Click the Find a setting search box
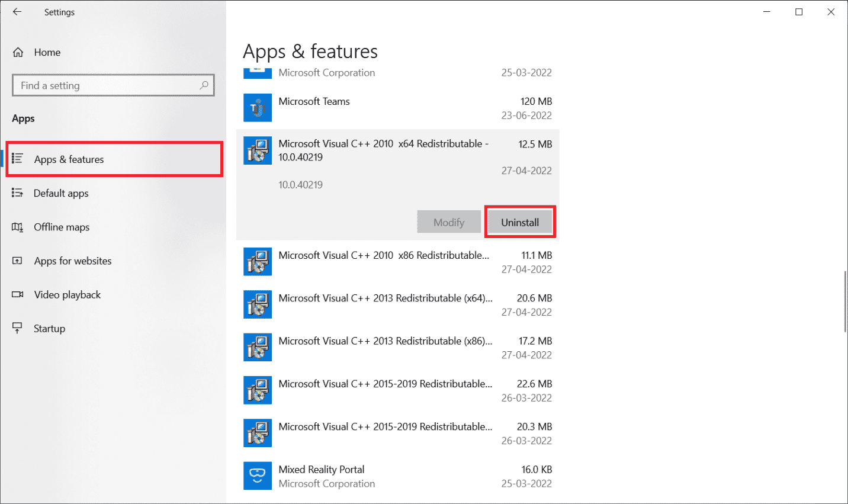Viewport: 848px width, 504px height. (x=113, y=85)
